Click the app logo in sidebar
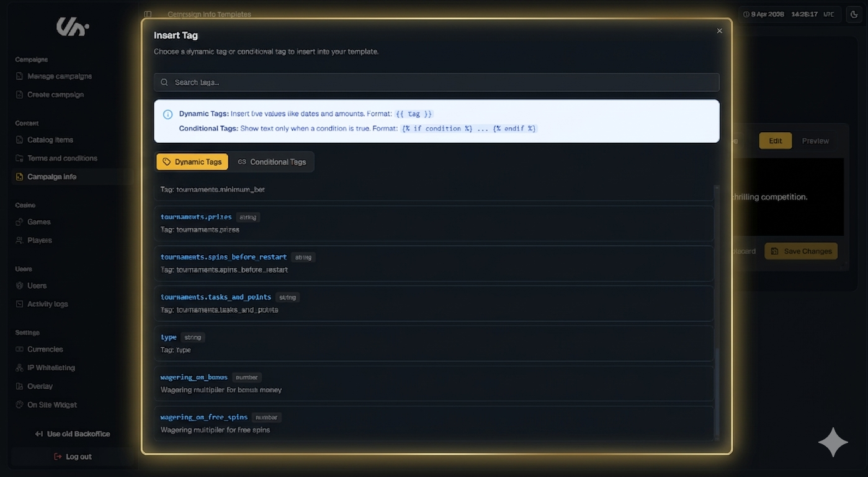Image resolution: width=868 pixels, height=477 pixels. (73, 26)
